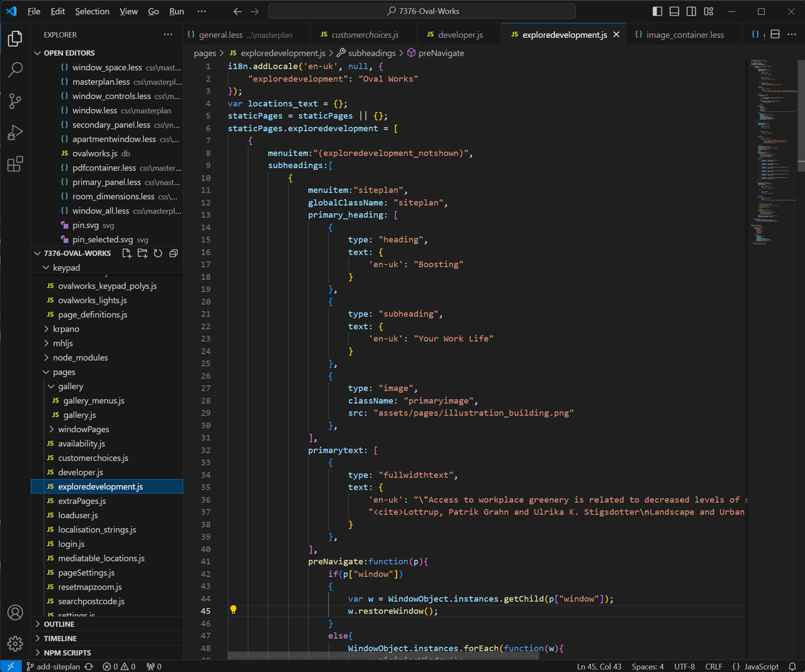Refresh the Explorer file tree
The image size is (805, 672).
(x=158, y=253)
